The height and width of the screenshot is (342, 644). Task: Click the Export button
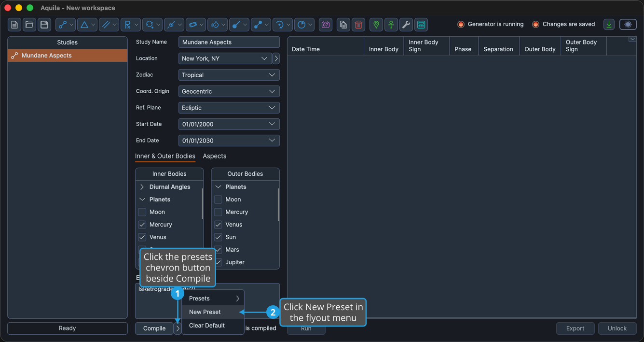[x=575, y=328]
